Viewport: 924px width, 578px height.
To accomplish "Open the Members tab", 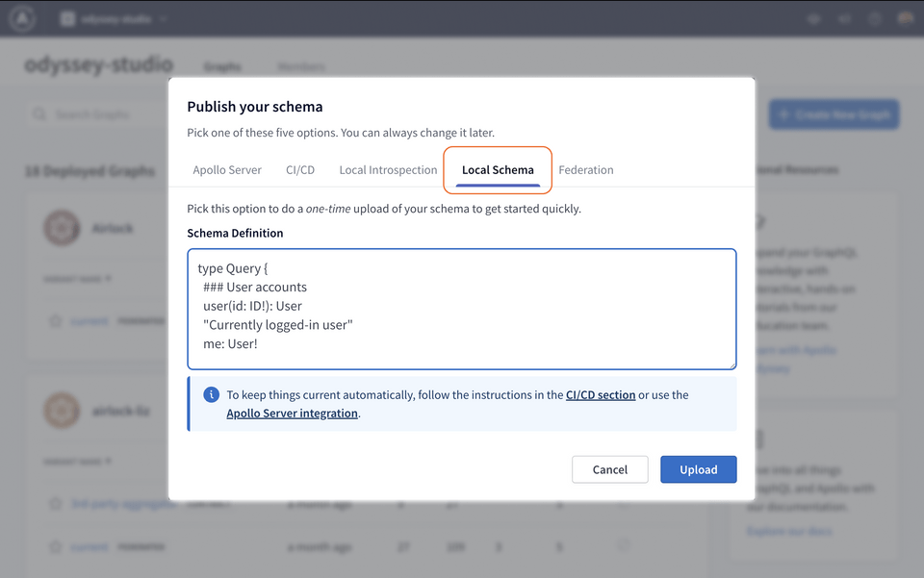I will point(300,67).
